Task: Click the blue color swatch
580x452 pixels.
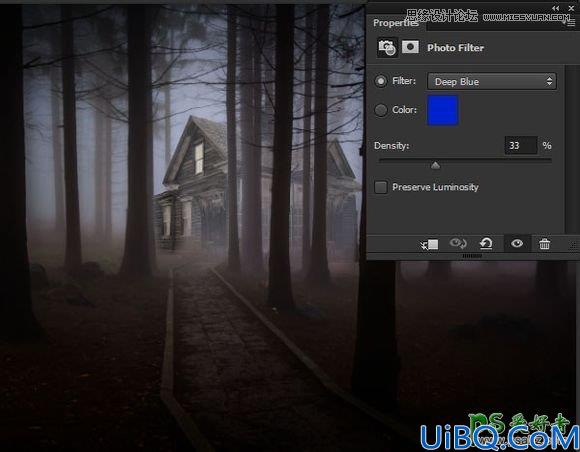Action: [443, 110]
